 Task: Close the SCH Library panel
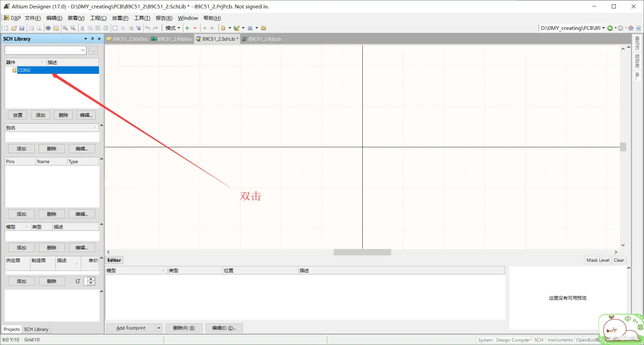point(99,39)
